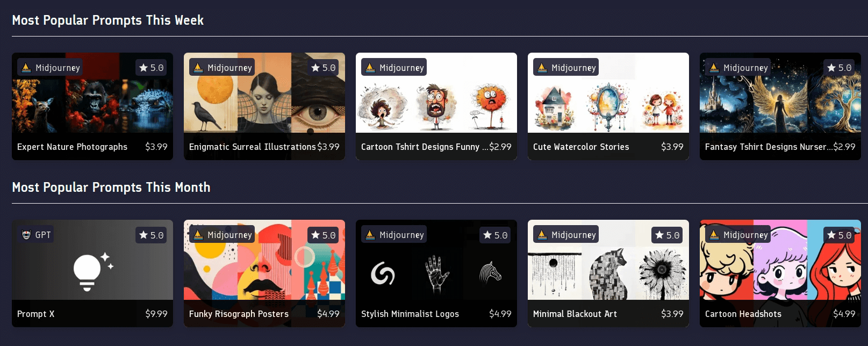This screenshot has width=868, height=346.
Task: Click the Midjourney badge on Cartoon Tshirt Designs
Action: point(394,68)
